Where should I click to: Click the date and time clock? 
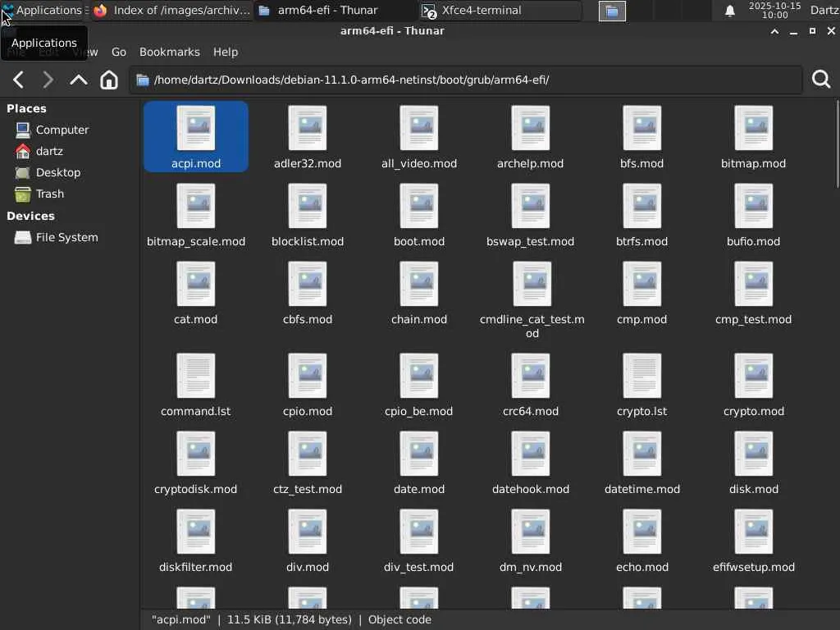(774, 10)
